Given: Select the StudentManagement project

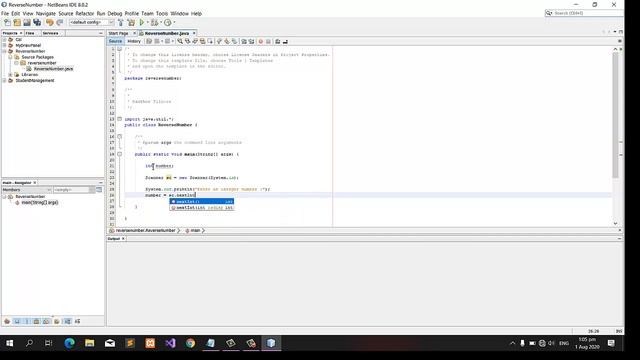Looking at the screenshot, I should click(x=35, y=80).
